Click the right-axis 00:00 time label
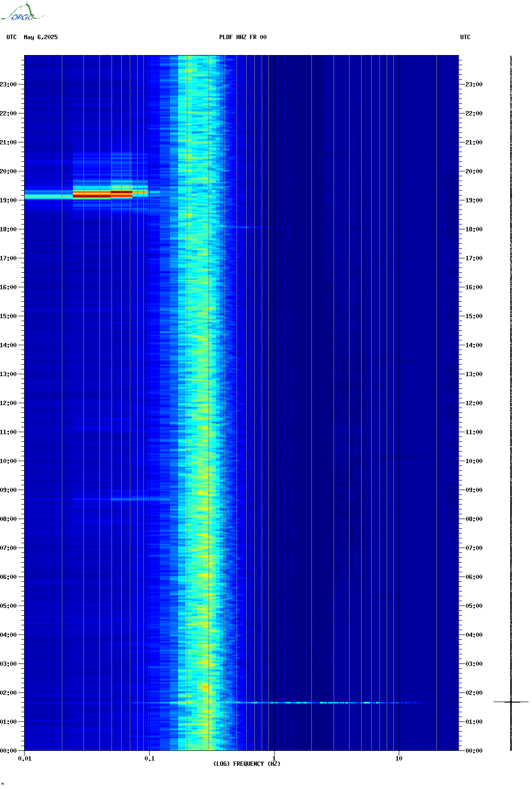The image size is (532, 789). [x=474, y=751]
